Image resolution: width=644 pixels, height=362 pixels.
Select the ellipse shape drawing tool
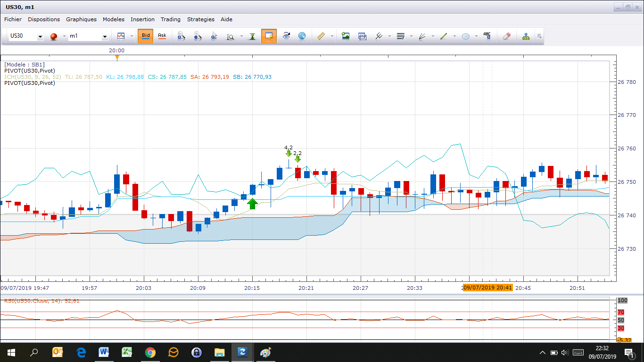pos(465,36)
